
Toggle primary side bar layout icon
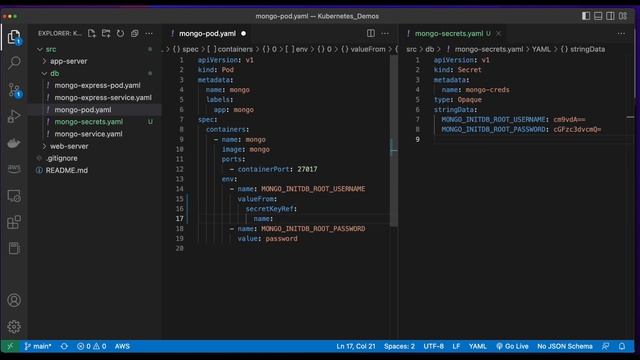tap(586, 16)
